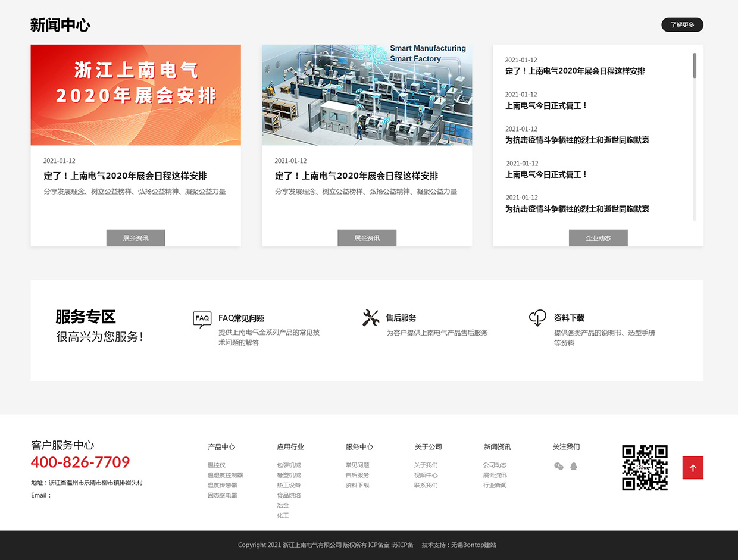The width and height of the screenshot is (738, 560).
Task: Open the WeChat social icon in footer
Action: click(x=558, y=467)
